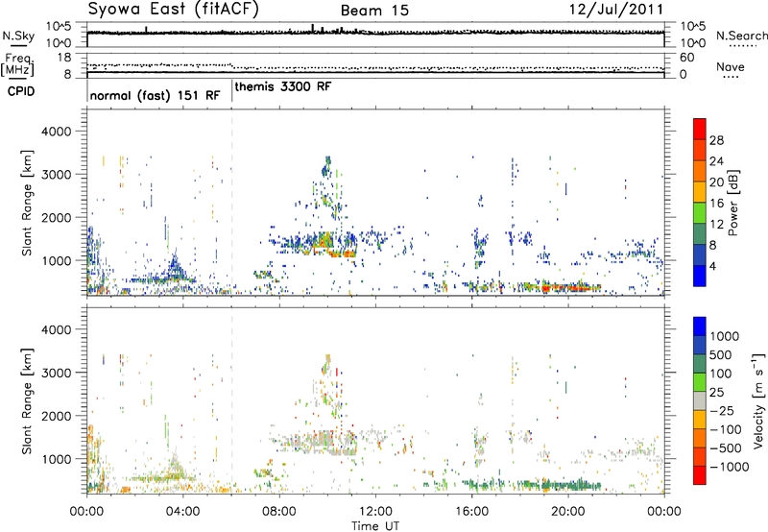Screen dimensions: 768x532
Task: Click the '24' label on Power colorbar
Action: coord(716,161)
